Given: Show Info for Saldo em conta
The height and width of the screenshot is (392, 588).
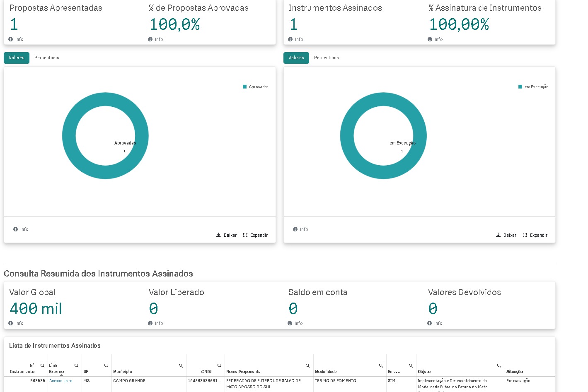Looking at the screenshot, I should click(290, 323).
